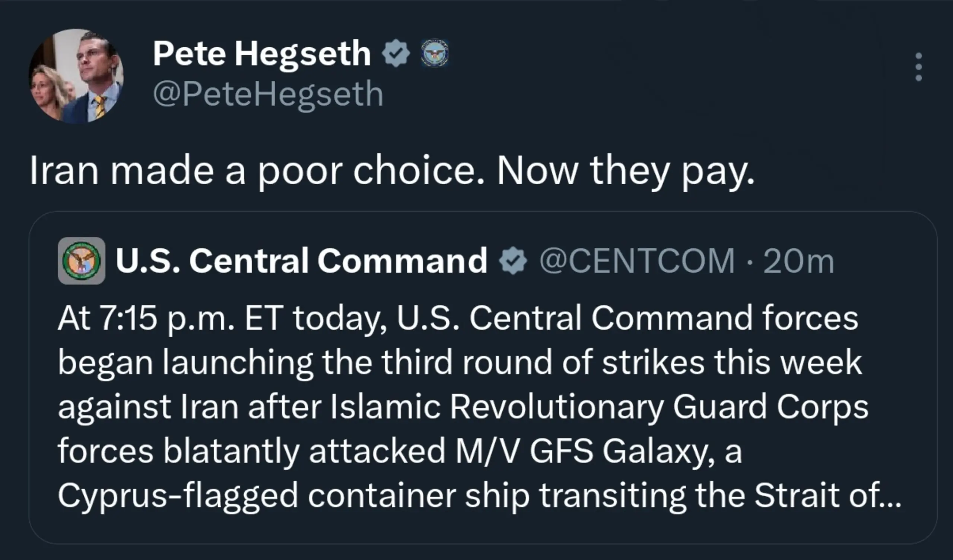Click the U.S. Central Command account name
This screenshot has height=560, width=953.
coord(301,261)
